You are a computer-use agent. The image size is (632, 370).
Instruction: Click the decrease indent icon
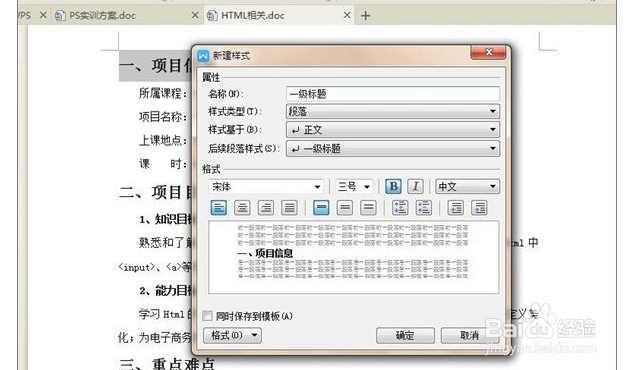click(x=455, y=208)
